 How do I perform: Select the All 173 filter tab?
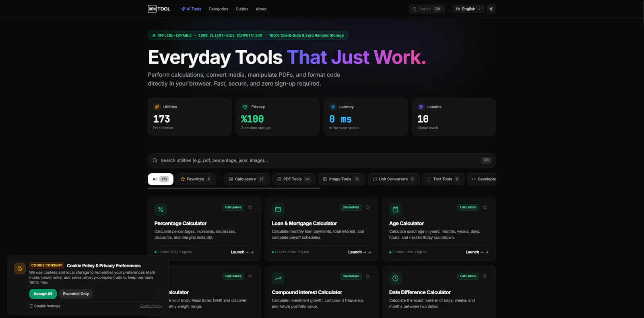coord(161,179)
